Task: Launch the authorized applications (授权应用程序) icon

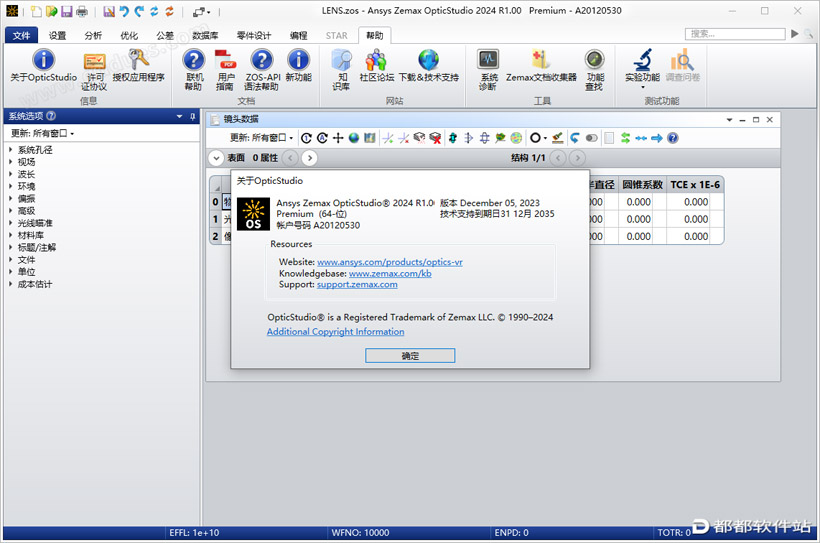Action: click(x=139, y=60)
